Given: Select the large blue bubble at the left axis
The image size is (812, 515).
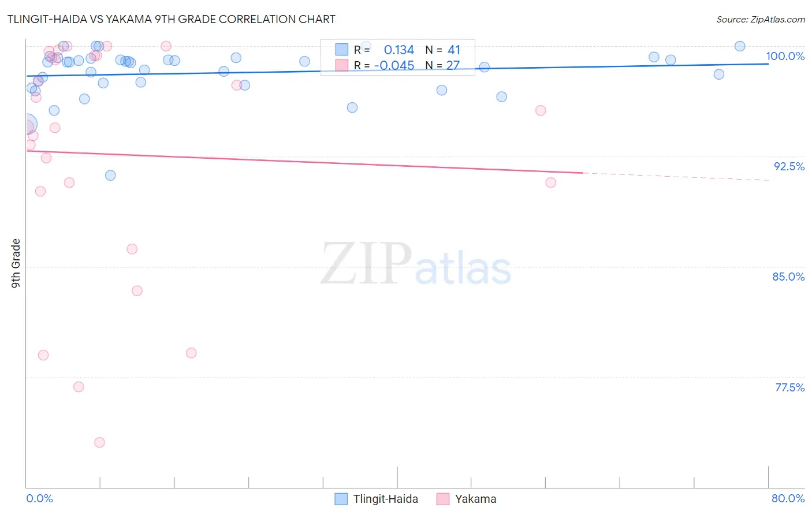Looking at the screenshot, I should (x=26, y=124).
